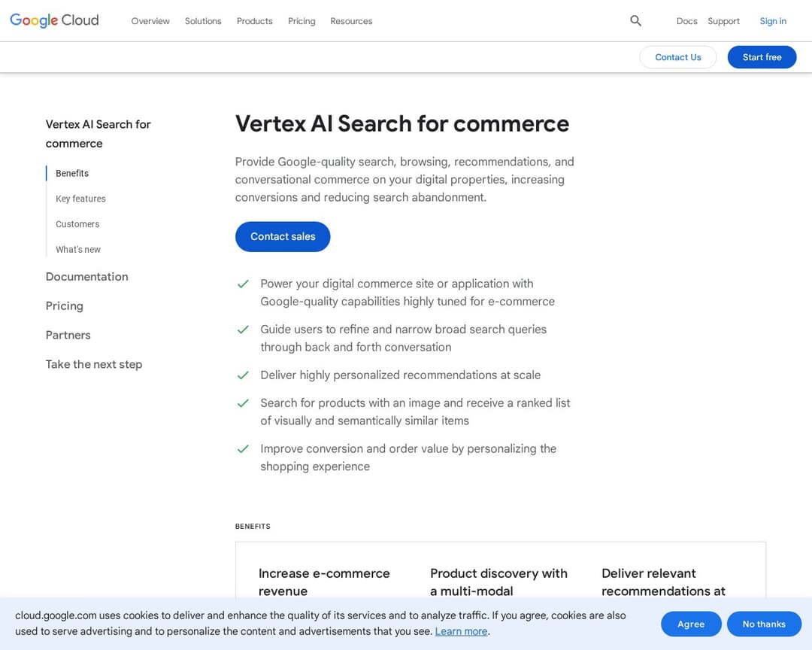Jump to Benefits in the sidebar
812x650 pixels.
point(72,173)
